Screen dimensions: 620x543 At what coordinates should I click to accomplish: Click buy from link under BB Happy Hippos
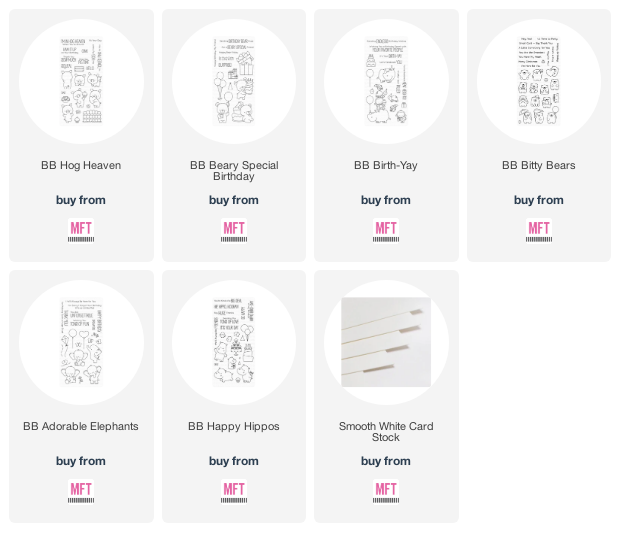pos(234,461)
